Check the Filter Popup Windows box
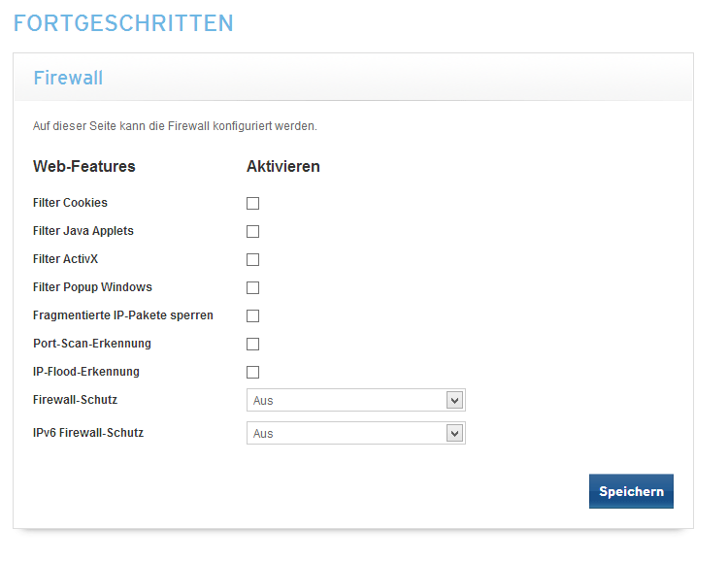 [x=252, y=288]
